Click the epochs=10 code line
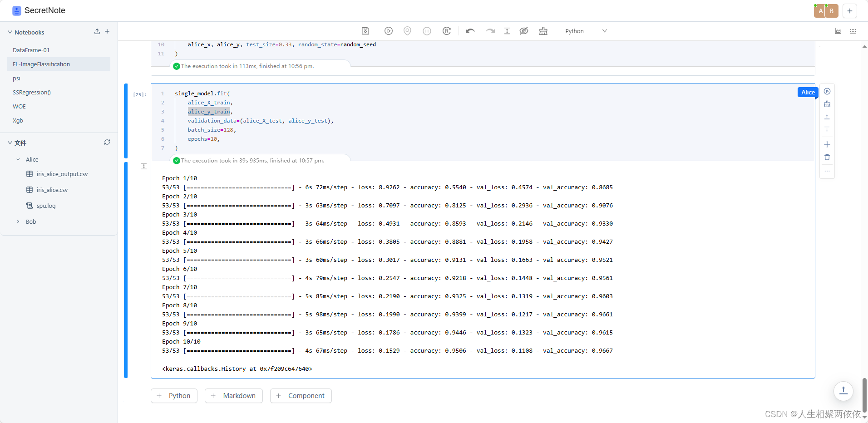The width and height of the screenshot is (868, 423). point(203,139)
